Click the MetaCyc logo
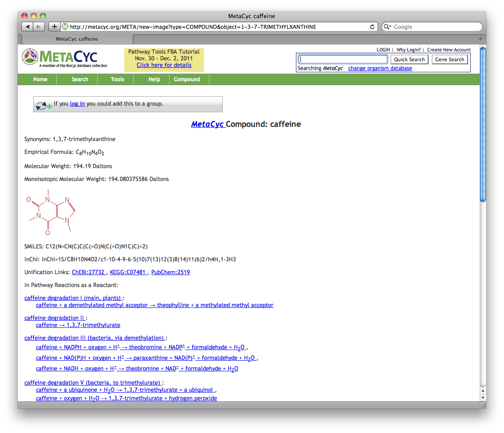The image size is (504, 433). point(65,58)
